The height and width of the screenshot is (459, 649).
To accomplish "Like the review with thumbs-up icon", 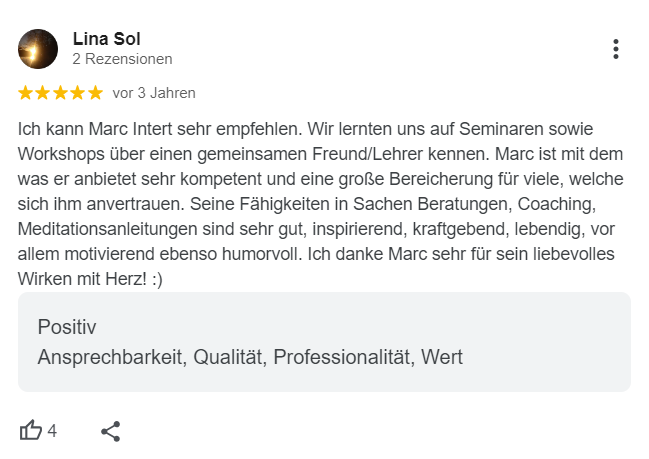I will coord(31,430).
